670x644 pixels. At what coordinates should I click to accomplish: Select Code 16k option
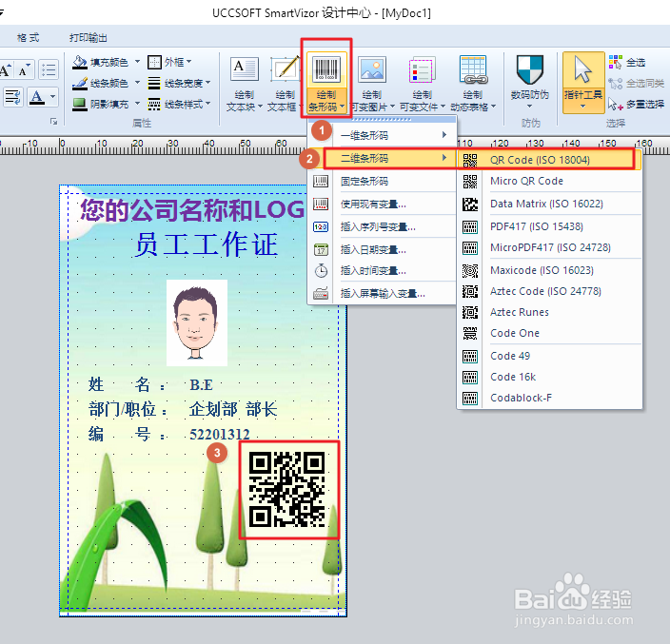tap(550, 377)
